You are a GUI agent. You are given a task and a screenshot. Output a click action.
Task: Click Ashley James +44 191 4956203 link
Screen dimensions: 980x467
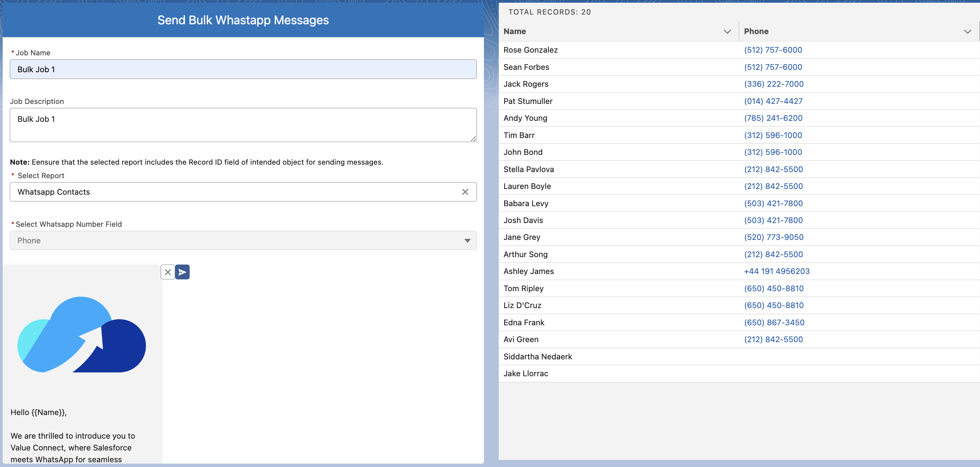point(777,271)
